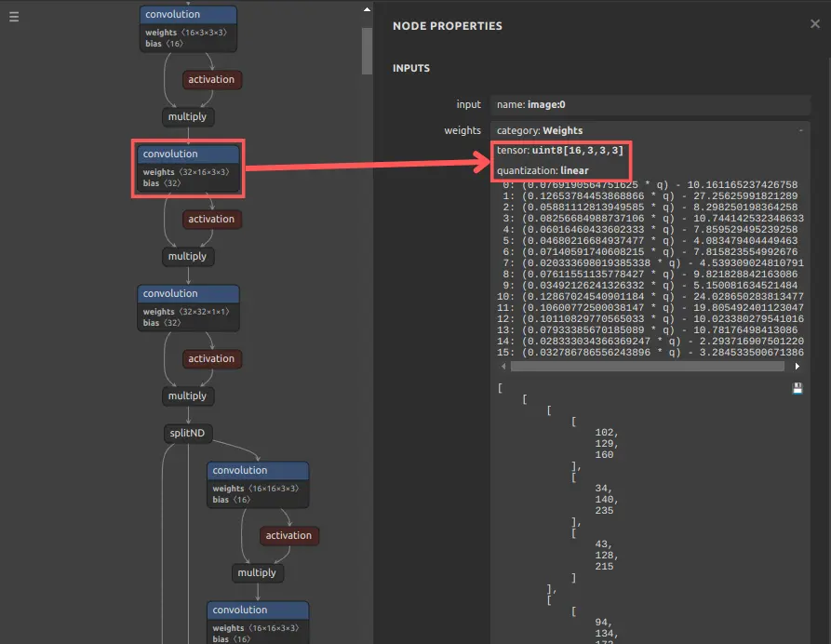Image resolution: width=831 pixels, height=644 pixels.
Task: Click the tensor: uint8[16,3,3,3] entry
Action: tap(559, 151)
